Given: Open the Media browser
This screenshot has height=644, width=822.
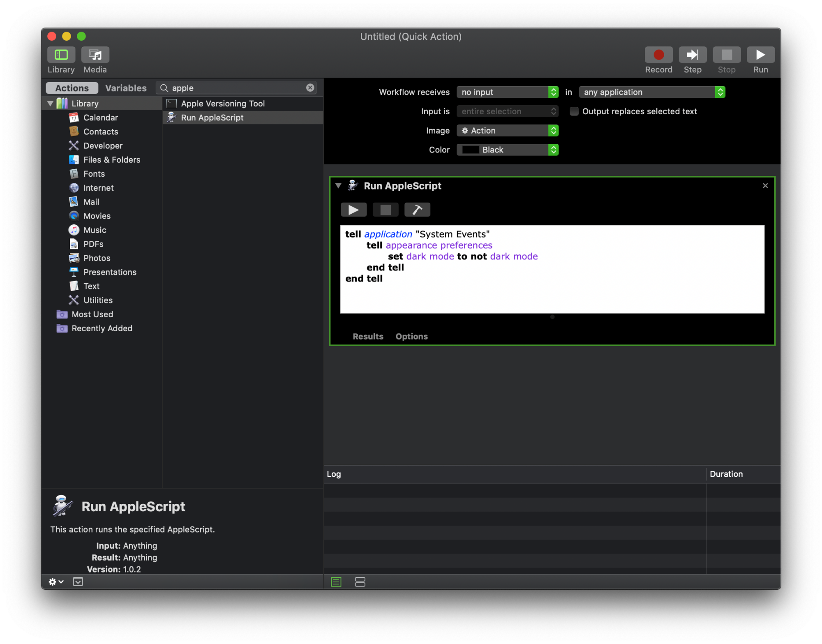Looking at the screenshot, I should pos(95,55).
